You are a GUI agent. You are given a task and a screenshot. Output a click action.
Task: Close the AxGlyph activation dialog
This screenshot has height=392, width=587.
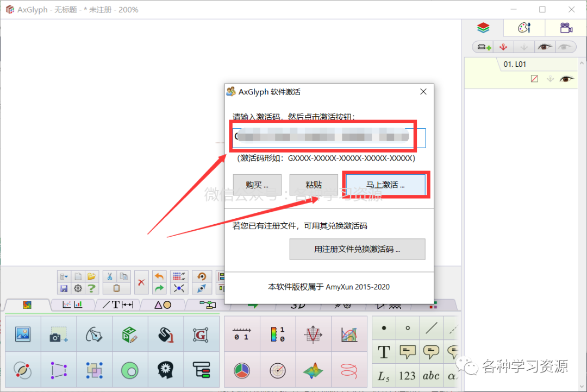click(423, 92)
